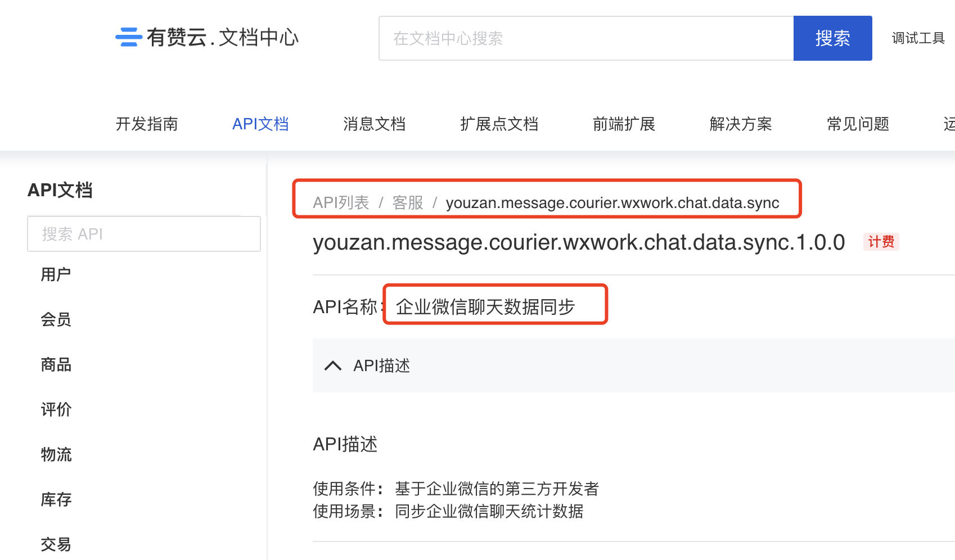The image size is (955, 560).
Task: Click the red 计费 tag
Action: pyautogui.click(x=881, y=242)
